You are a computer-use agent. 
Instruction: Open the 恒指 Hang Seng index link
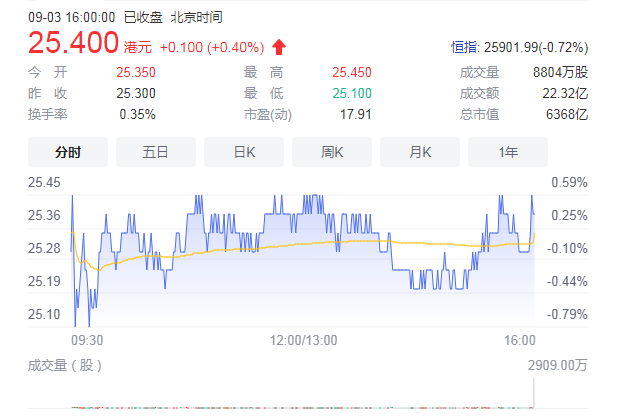[465, 47]
